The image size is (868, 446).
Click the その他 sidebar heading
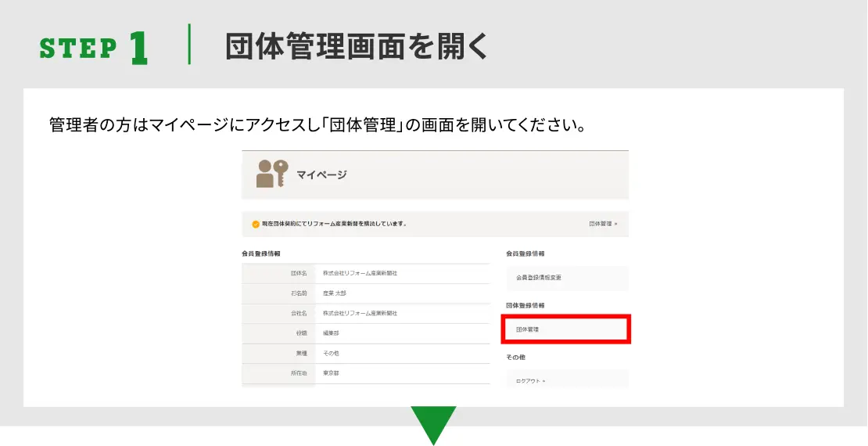coord(515,358)
